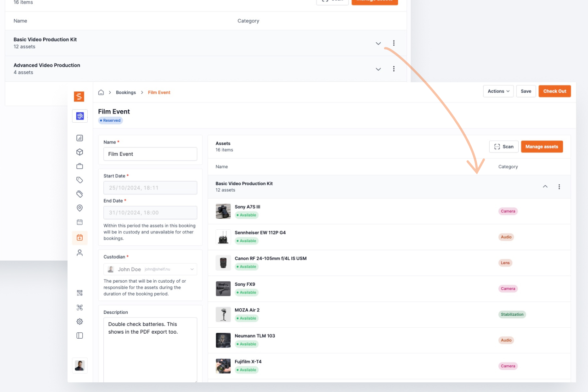Open Advanced Video Production three-dot menu
The width and height of the screenshot is (588, 392).
click(394, 69)
